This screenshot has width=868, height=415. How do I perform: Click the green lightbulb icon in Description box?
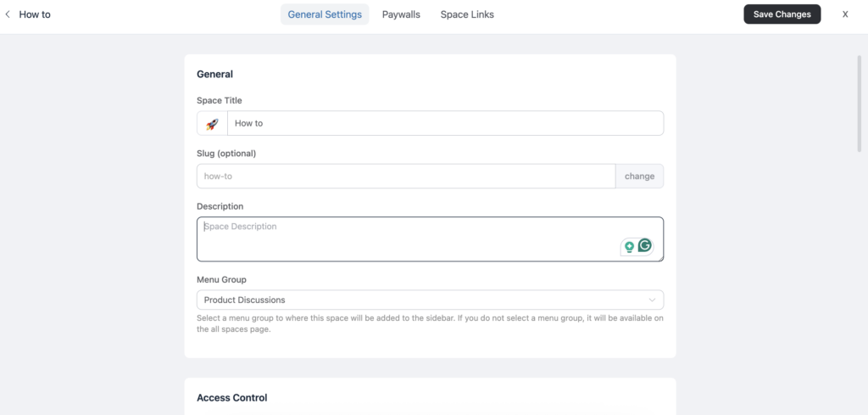629,247
